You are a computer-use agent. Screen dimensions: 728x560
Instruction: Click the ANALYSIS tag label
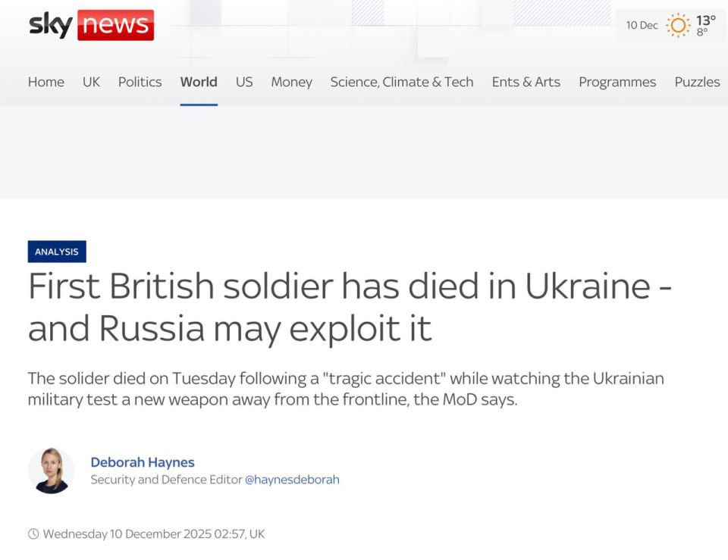[57, 252]
